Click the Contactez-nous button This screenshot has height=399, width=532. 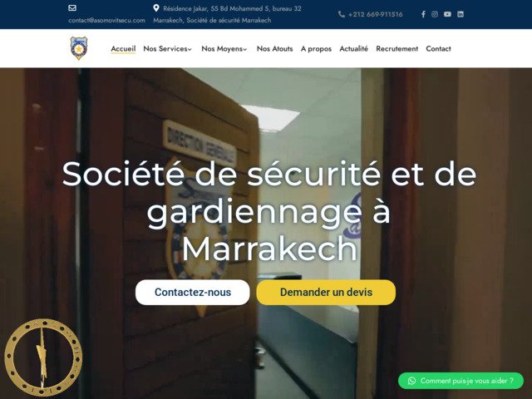click(193, 292)
